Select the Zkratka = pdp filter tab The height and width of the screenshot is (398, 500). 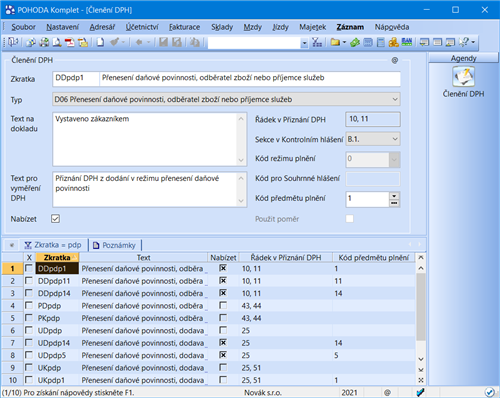53,245
